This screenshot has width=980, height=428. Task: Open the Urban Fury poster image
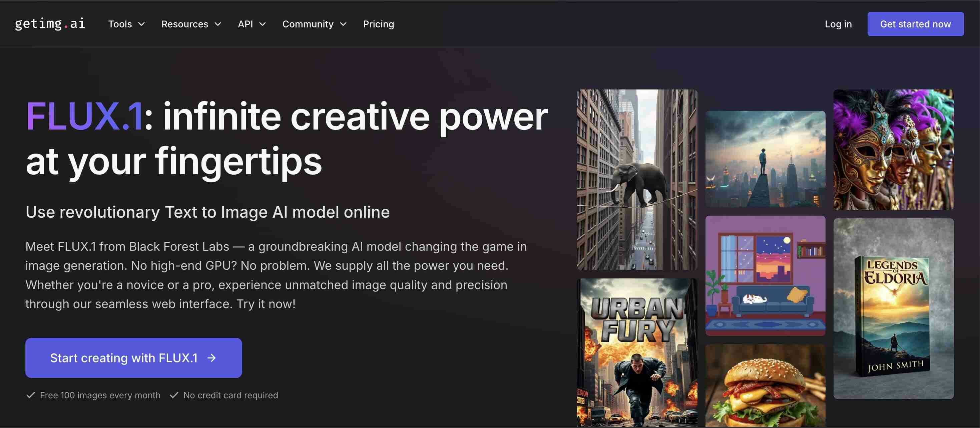pos(637,352)
